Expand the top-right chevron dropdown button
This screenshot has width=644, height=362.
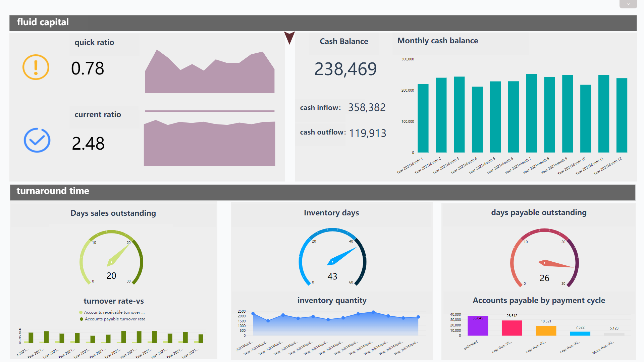pos(628,4)
